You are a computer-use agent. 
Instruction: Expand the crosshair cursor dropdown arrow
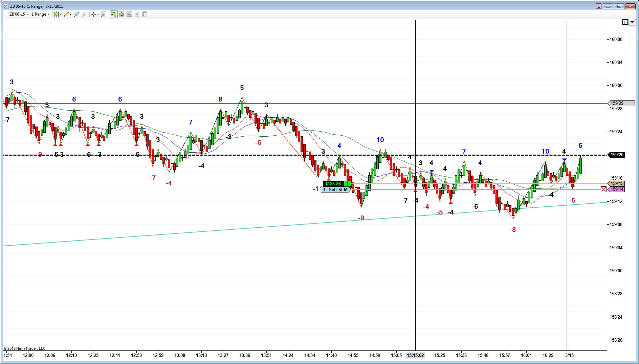point(98,14)
